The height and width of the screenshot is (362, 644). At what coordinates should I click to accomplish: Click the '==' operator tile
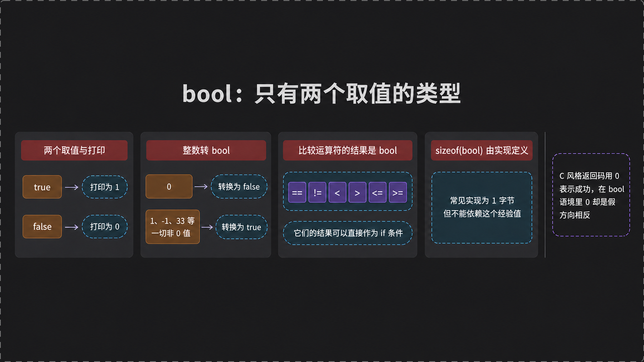point(297,192)
